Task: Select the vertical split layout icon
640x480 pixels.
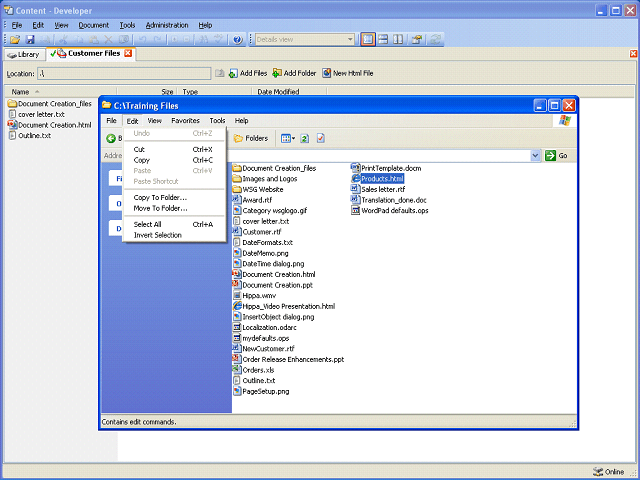Action: [398, 40]
